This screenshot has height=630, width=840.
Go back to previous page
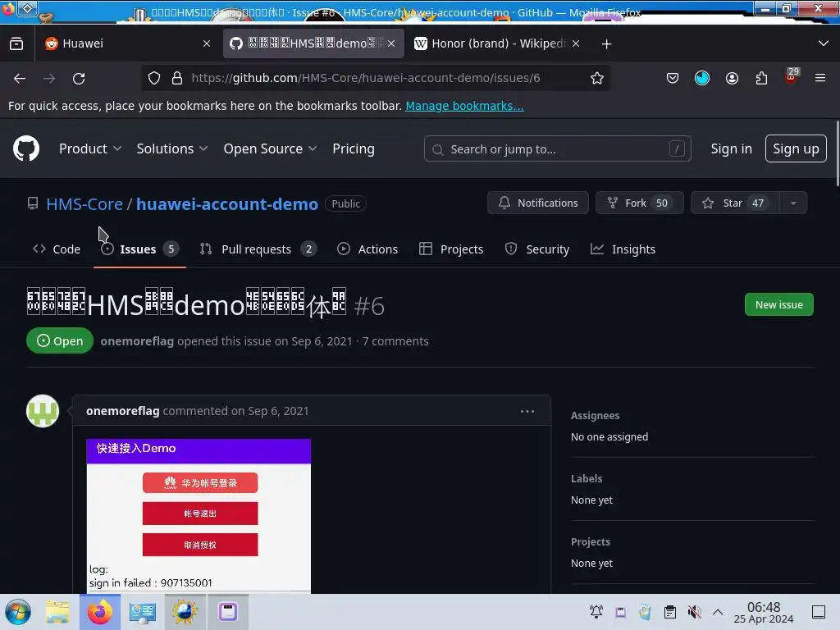tap(20, 78)
